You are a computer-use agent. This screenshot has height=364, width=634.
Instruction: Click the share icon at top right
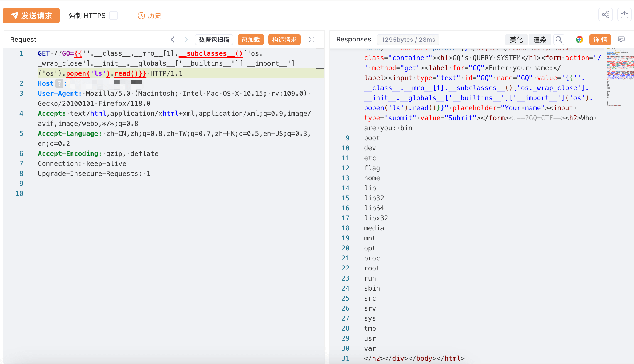606,14
